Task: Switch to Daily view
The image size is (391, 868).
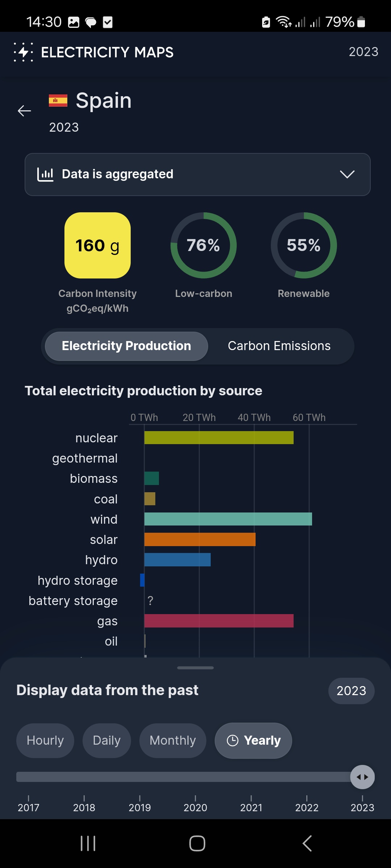Action: (x=106, y=740)
